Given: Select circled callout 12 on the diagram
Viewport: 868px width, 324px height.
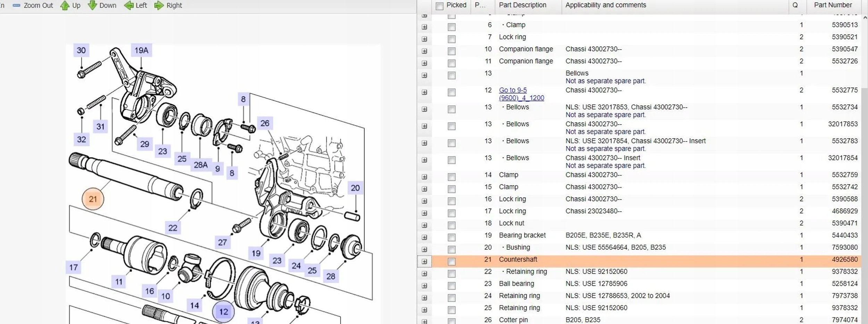Looking at the screenshot, I should 223,312.
